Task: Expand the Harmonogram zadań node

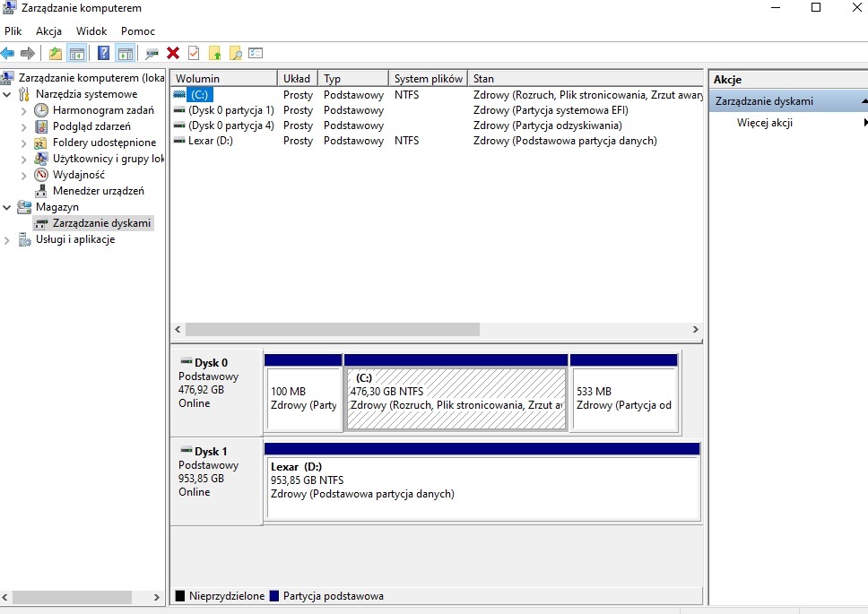Action: [24, 110]
